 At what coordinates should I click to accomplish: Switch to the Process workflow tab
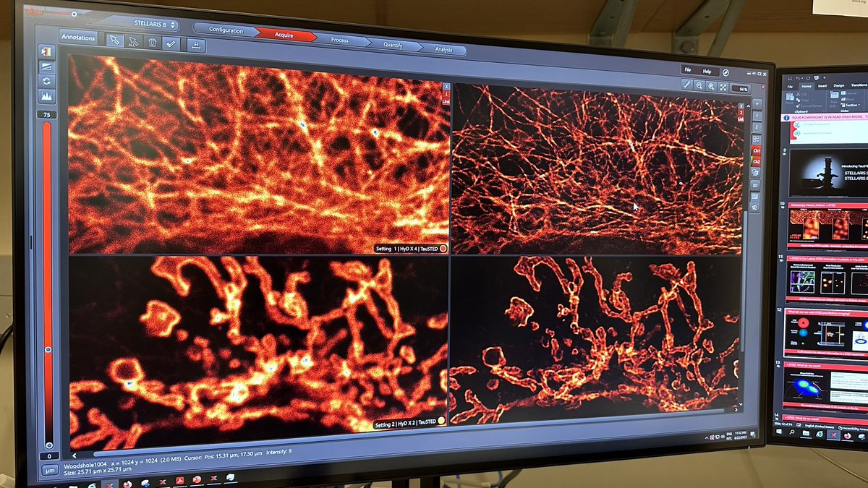coord(339,39)
